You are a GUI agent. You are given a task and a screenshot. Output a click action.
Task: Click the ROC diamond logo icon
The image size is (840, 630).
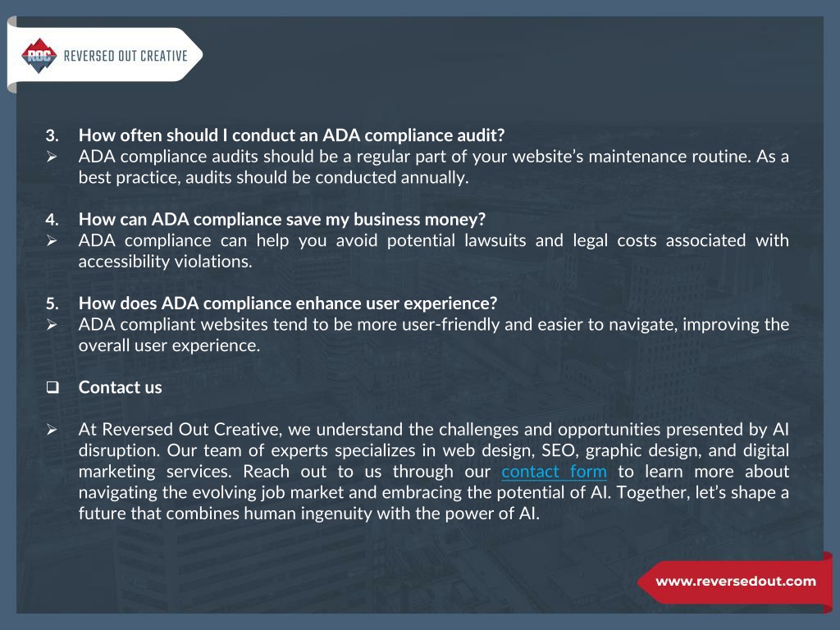[x=39, y=56]
